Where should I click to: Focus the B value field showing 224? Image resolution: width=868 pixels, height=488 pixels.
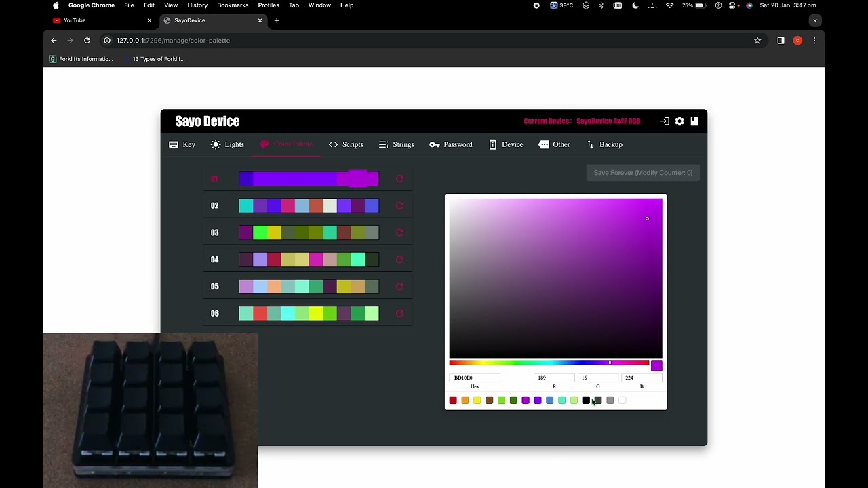tap(642, 378)
